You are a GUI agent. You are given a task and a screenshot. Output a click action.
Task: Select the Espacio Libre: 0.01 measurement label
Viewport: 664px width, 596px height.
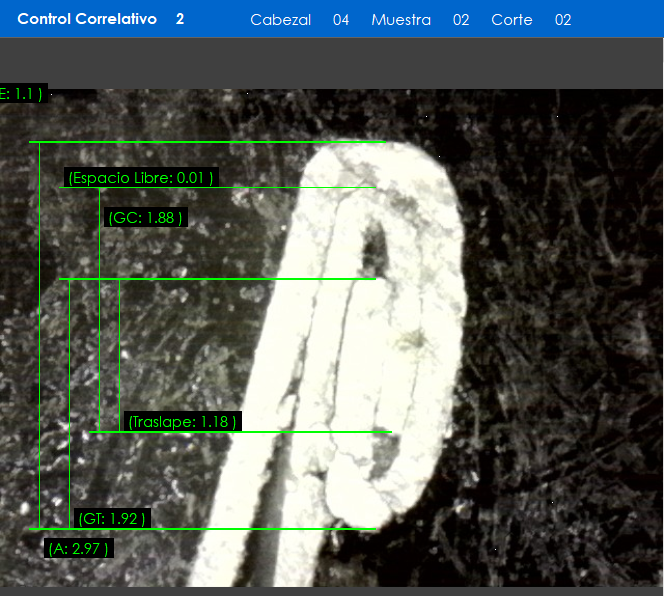point(141,178)
